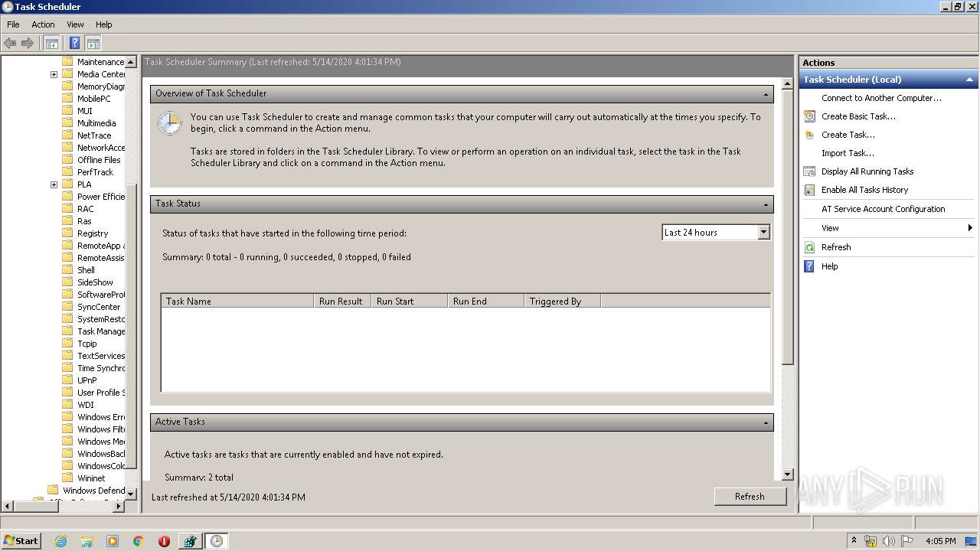Open Opera browser from the taskbar
980x551 pixels.
[164, 541]
